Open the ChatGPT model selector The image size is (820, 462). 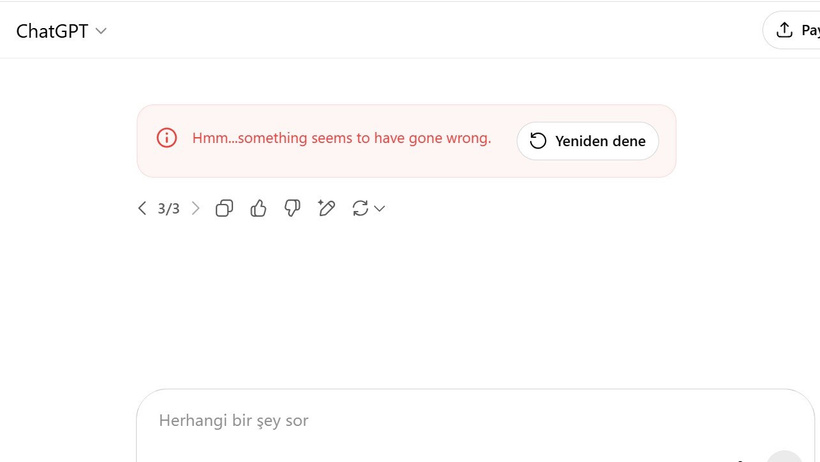(x=61, y=31)
